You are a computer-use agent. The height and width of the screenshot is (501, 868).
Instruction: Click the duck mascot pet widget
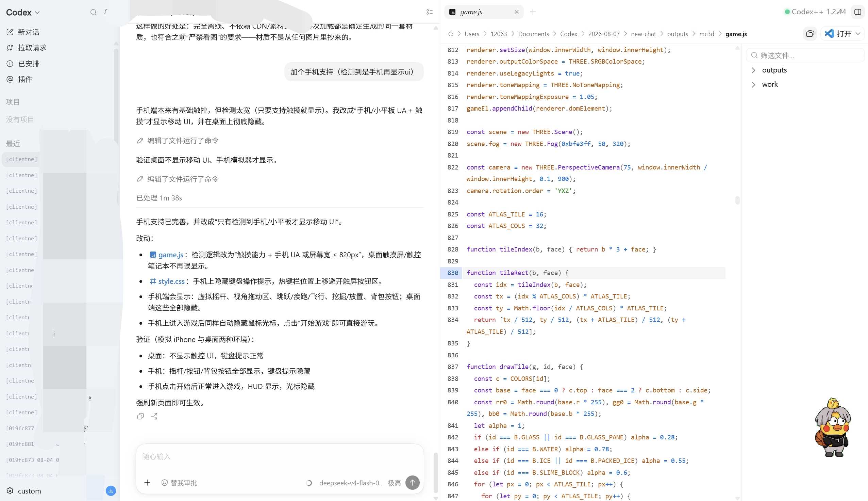[833, 427]
